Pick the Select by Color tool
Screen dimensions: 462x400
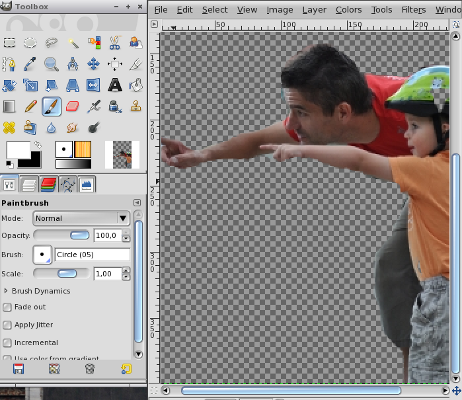click(x=94, y=42)
